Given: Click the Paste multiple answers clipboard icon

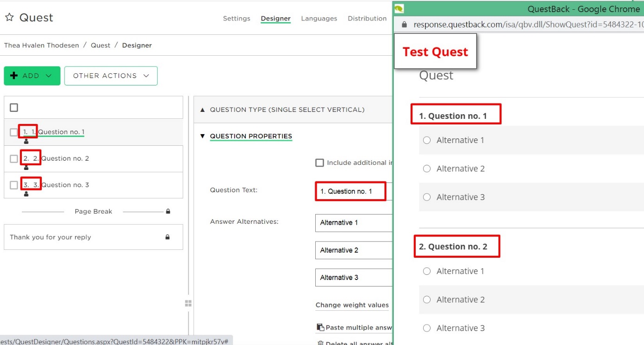Looking at the screenshot, I should [320, 327].
